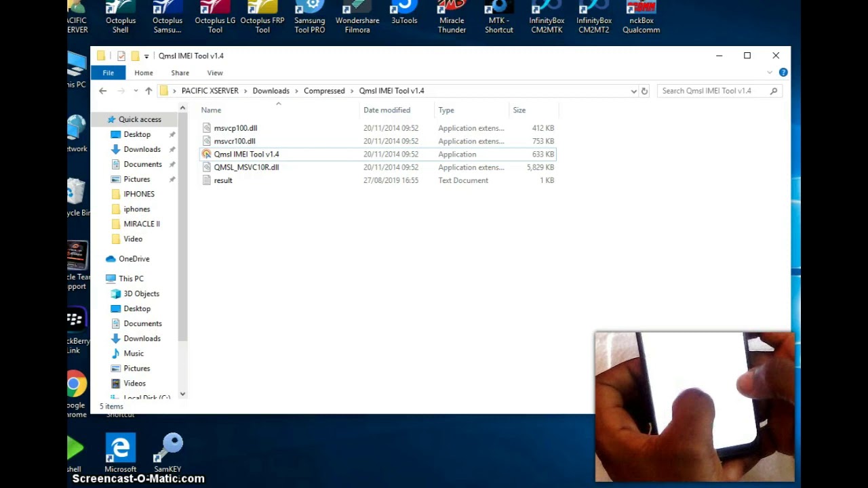This screenshot has width=868, height=488.
Task: Open the 3uTools desktop shortcut
Action: [404, 14]
